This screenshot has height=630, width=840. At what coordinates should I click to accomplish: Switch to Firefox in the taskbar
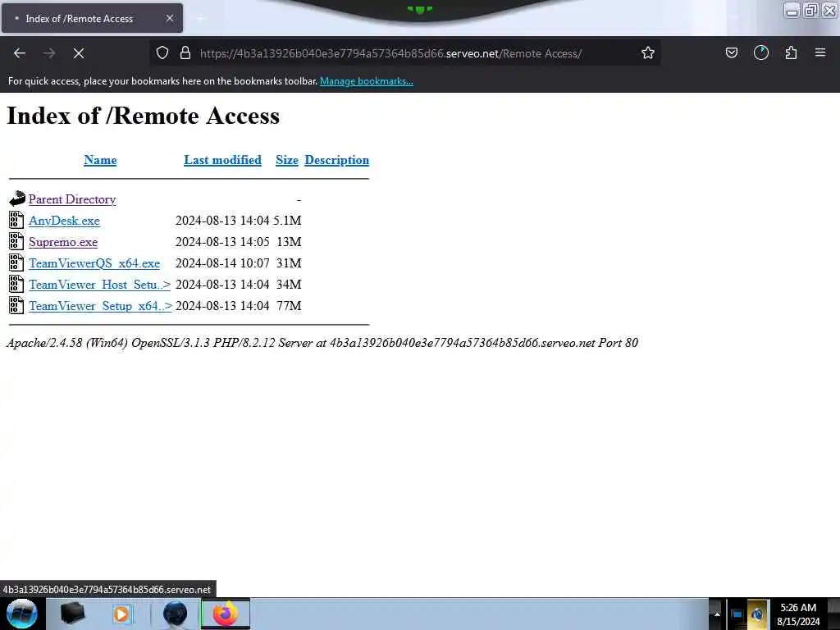pyautogui.click(x=226, y=614)
